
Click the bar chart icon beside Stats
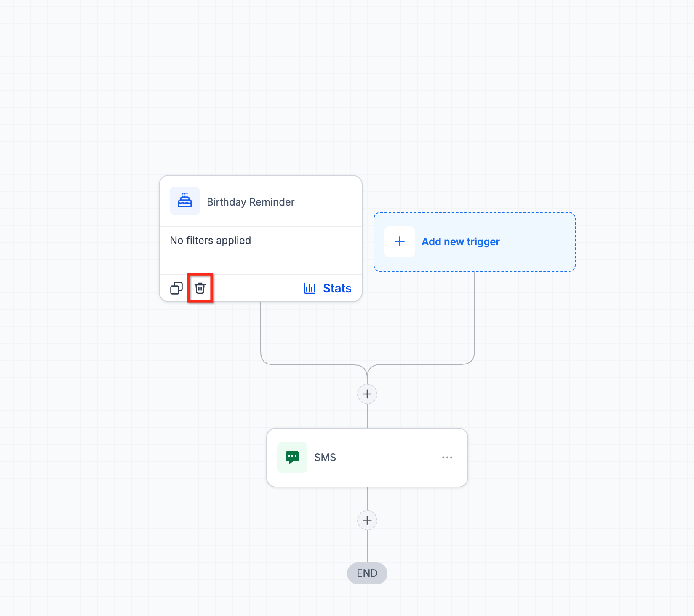[310, 288]
